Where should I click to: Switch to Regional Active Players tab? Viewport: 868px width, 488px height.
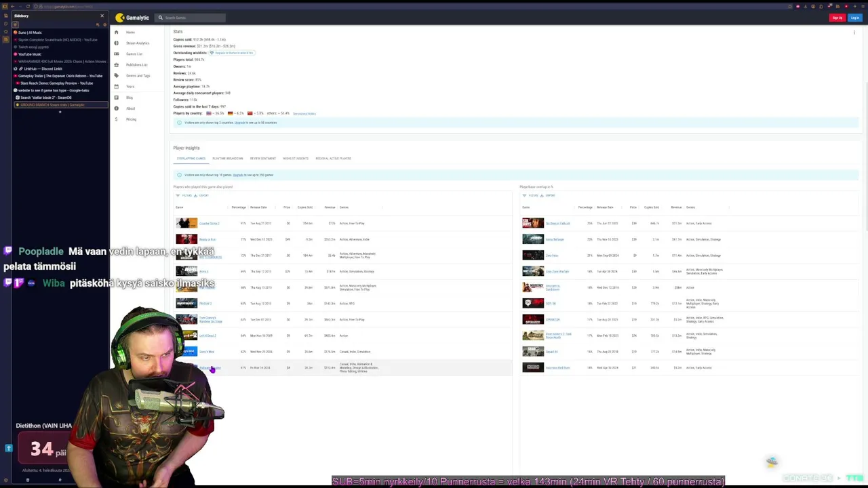(x=333, y=159)
